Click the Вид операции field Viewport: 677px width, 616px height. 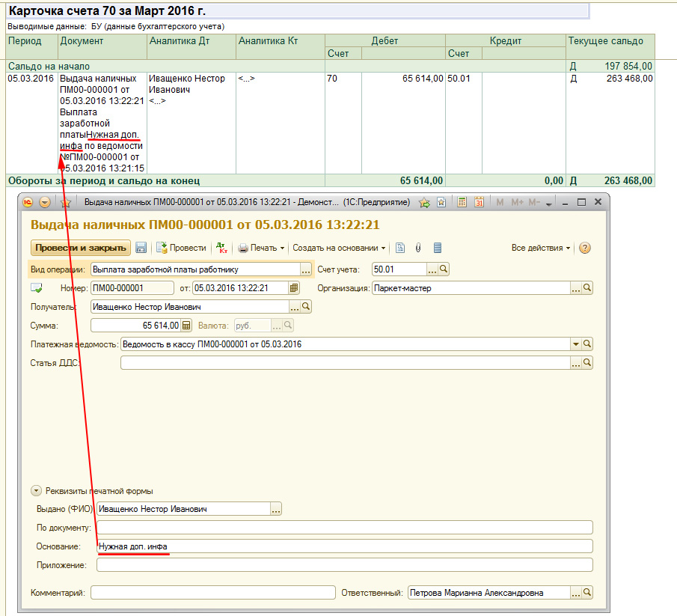pos(195,269)
